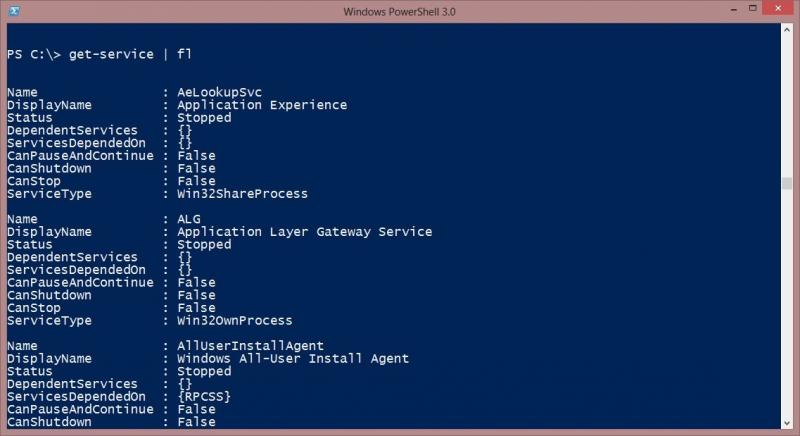Click the PowerShell icon in the title bar
This screenshot has height=436, width=800.
click(14, 12)
